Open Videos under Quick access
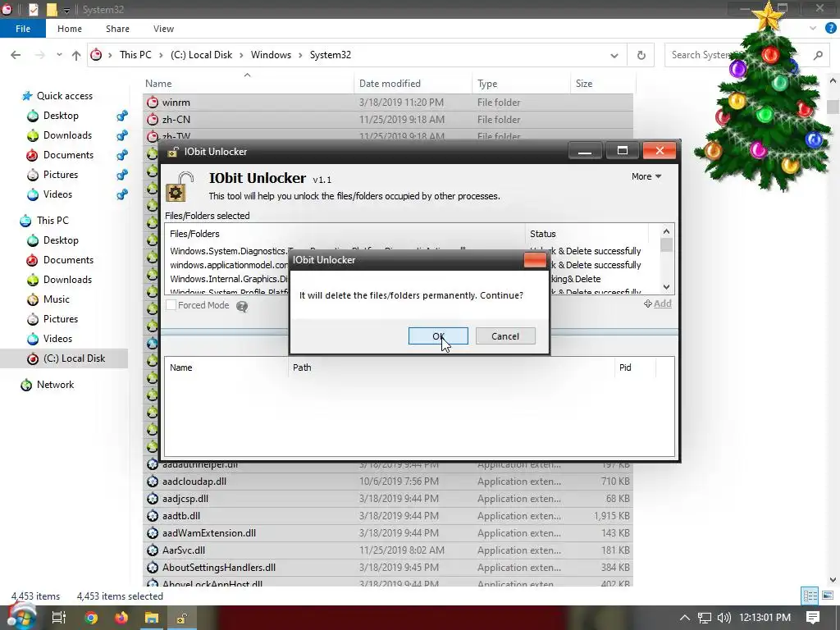 (x=57, y=194)
